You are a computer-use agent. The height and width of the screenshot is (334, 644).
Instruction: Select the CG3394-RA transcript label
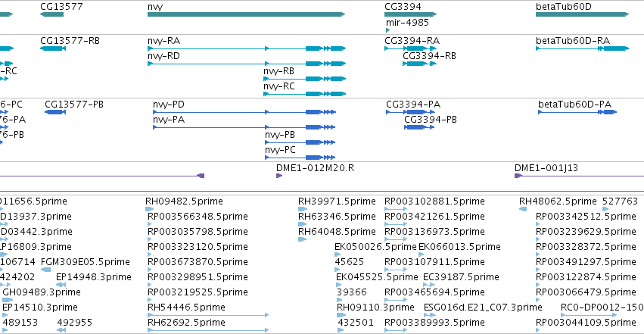tap(412, 41)
